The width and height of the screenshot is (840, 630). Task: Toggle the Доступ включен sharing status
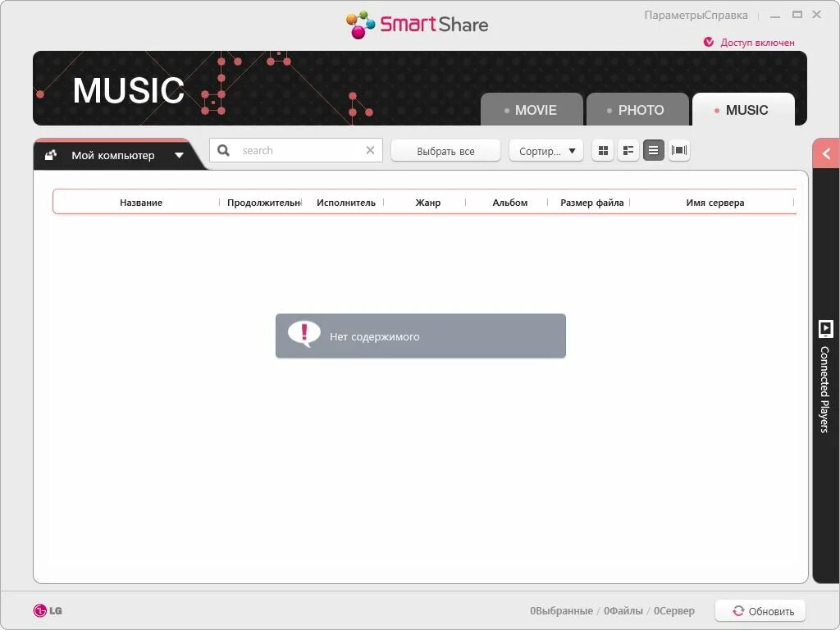749,43
